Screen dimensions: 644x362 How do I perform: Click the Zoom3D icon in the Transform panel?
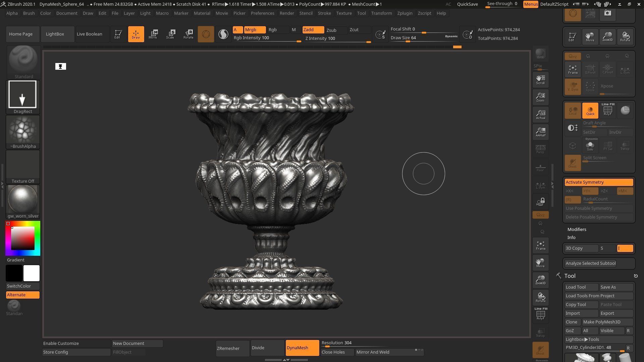tap(607, 36)
